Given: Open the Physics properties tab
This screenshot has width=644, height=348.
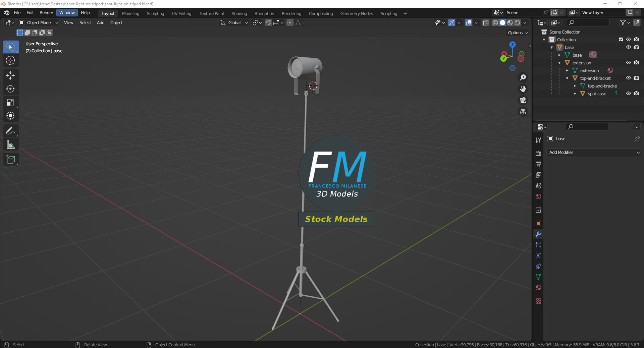Looking at the screenshot, I should pos(538,255).
